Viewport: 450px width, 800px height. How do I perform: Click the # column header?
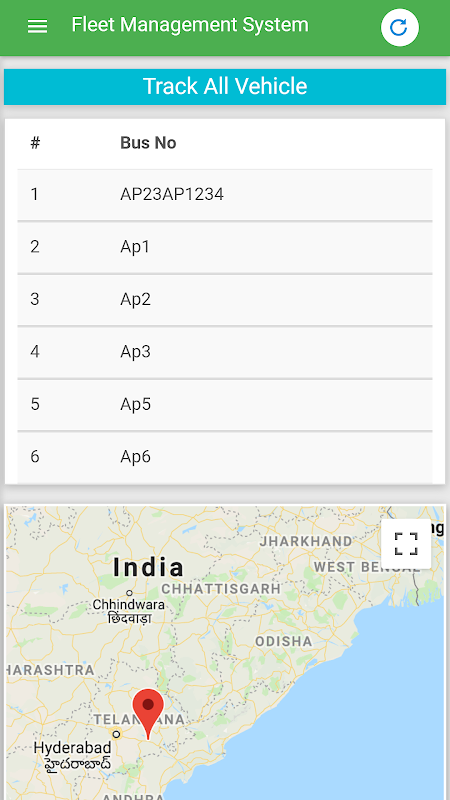[35, 143]
